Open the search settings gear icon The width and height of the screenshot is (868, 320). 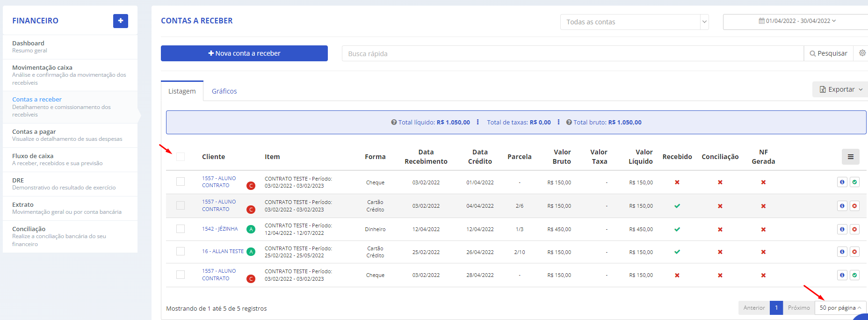862,53
